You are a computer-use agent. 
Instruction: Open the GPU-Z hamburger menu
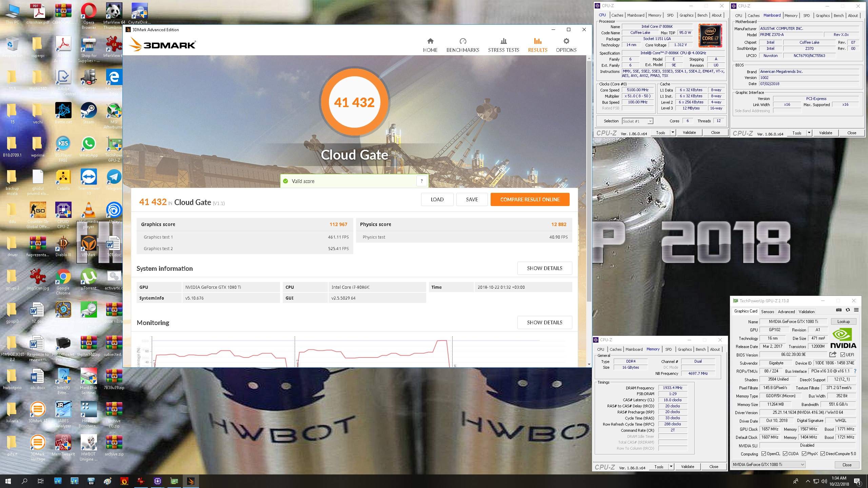click(x=856, y=310)
